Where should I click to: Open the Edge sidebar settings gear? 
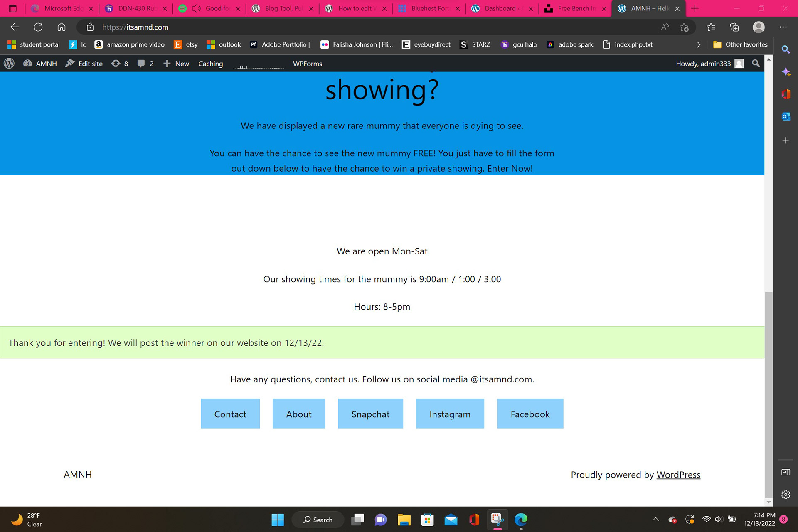[x=785, y=495]
